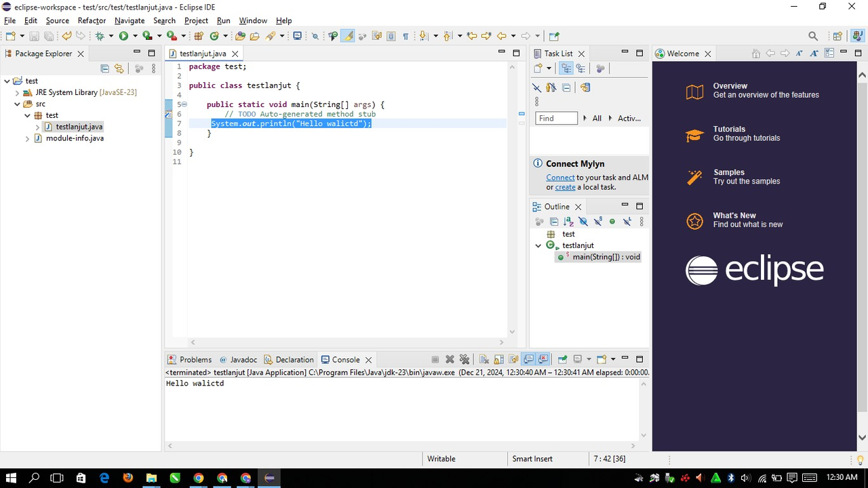The width and height of the screenshot is (868, 488).
Task: Toggle Show Console When Standard Out Changes
Action: coord(529,359)
